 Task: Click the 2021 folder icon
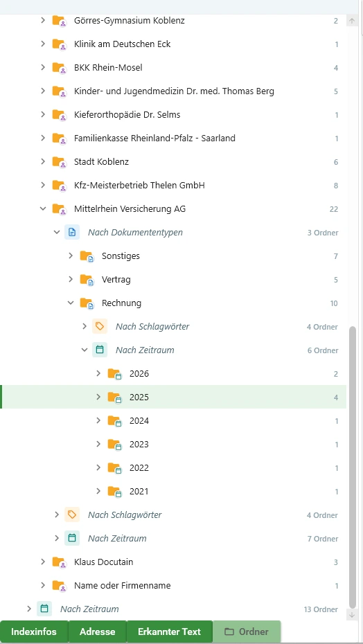pos(115,491)
